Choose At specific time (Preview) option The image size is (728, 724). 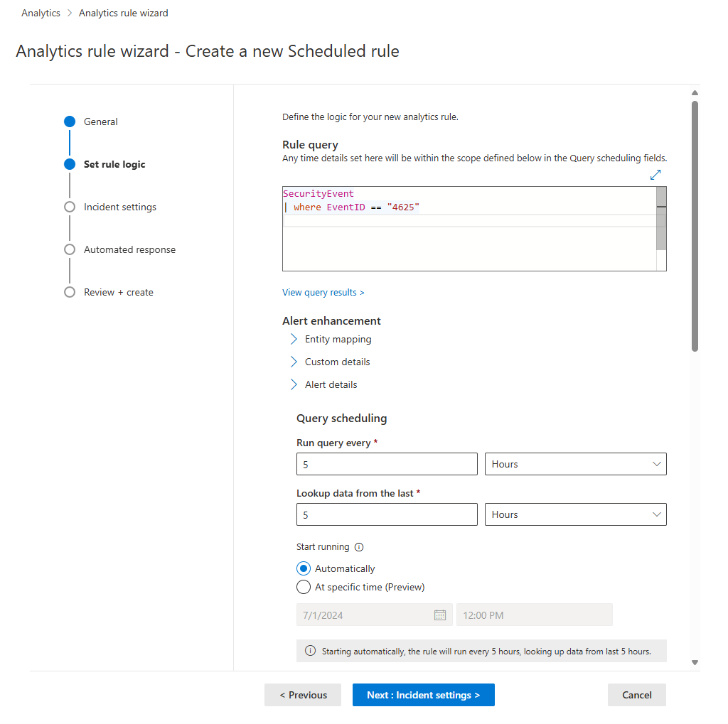pyautogui.click(x=304, y=587)
